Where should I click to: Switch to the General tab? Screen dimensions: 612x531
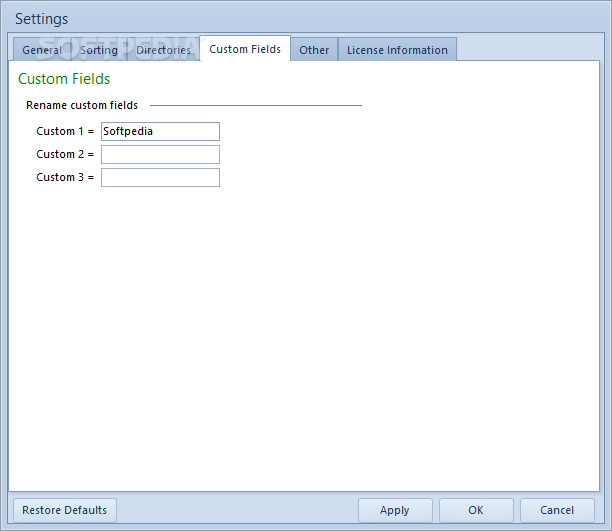42,50
